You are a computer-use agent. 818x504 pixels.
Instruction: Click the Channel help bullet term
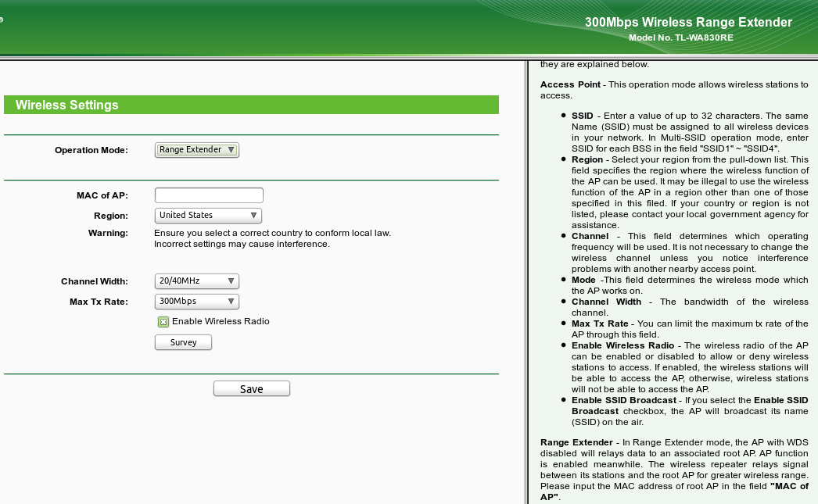point(590,236)
